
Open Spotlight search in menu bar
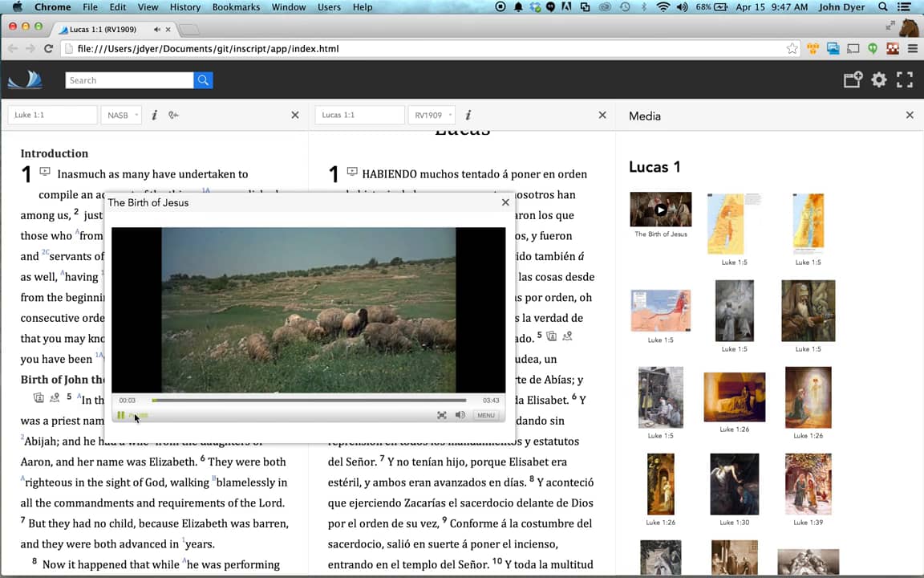tap(883, 7)
